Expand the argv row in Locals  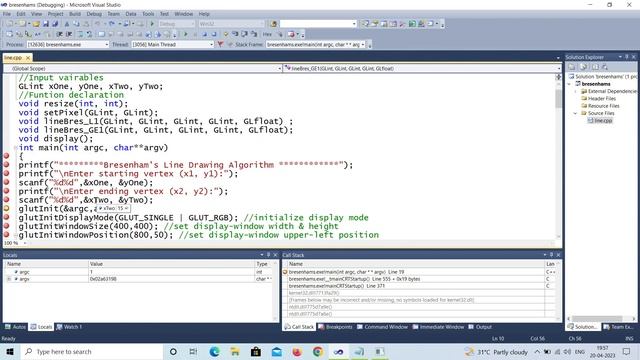9,279
